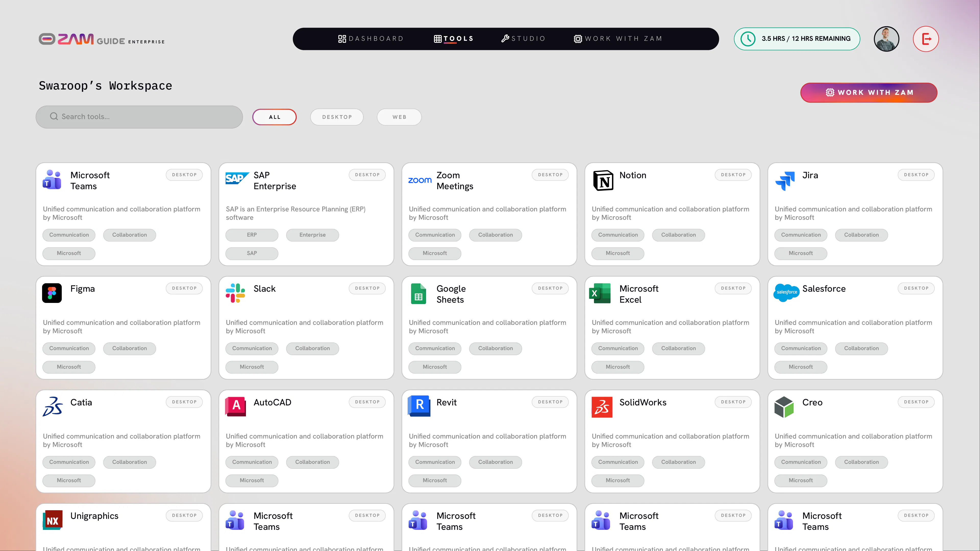Screen dimensions: 980x551
Task: Click the 3.5 HRS / 12 HRS REMAINING indicator
Action: pos(797,39)
